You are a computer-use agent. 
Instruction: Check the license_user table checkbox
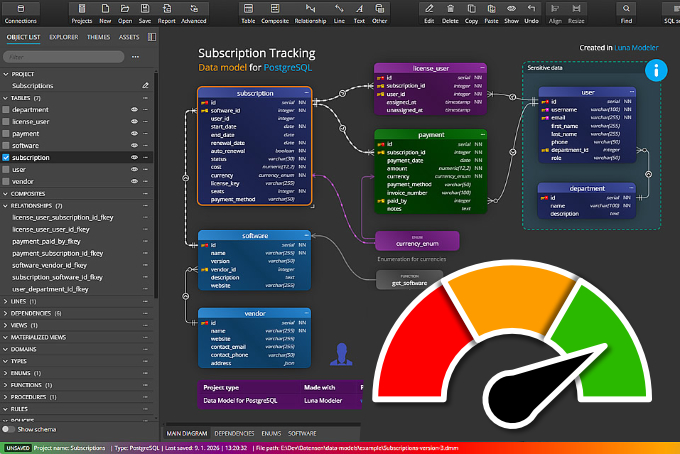click(x=6, y=121)
